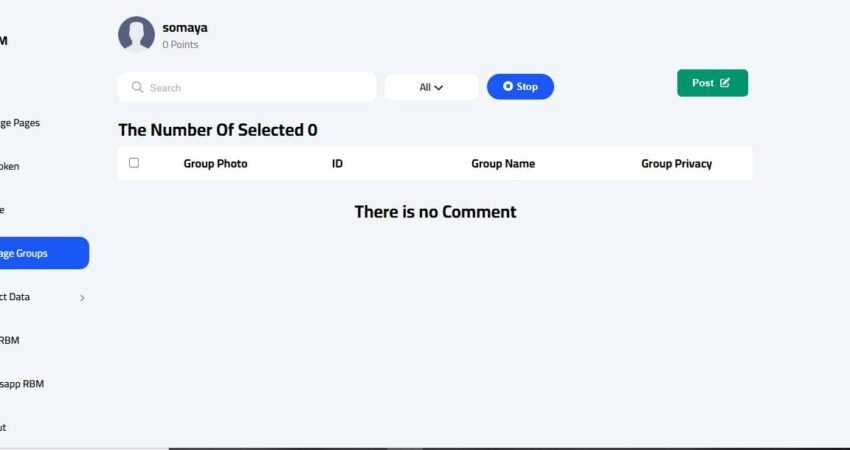Click the magnifier icon in the search box
This screenshot has height=450, width=850.
pos(137,87)
